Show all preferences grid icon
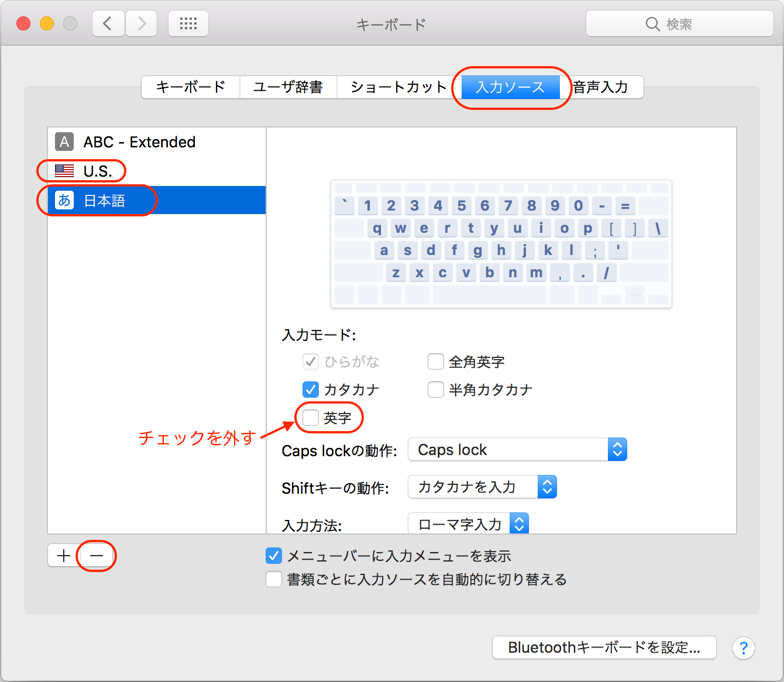The height and width of the screenshot is (682, 784). click(188, 24)
